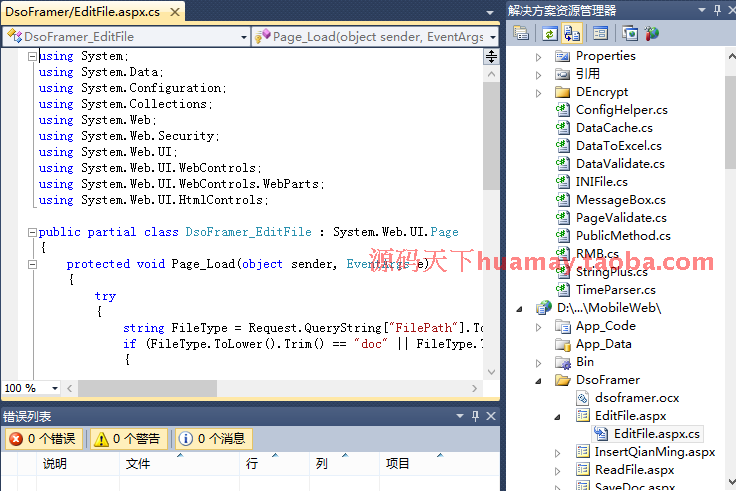The height and width of the screenshot is (491, 736).
Task: Click editor scroll down arrow
Action: (x=491, y=372)
